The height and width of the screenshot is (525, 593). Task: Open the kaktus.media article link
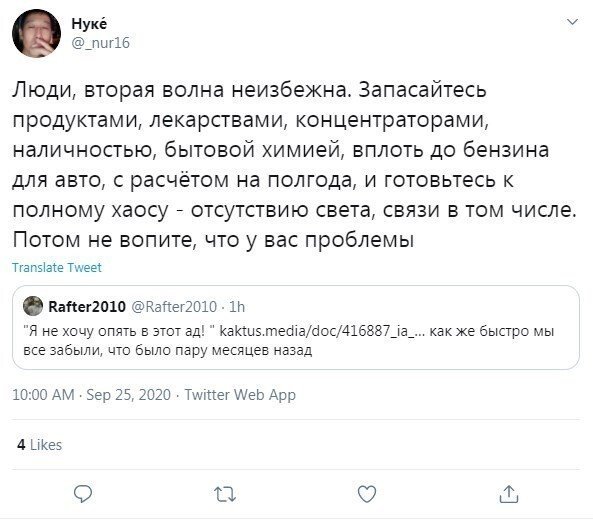[x=323, y=331]
